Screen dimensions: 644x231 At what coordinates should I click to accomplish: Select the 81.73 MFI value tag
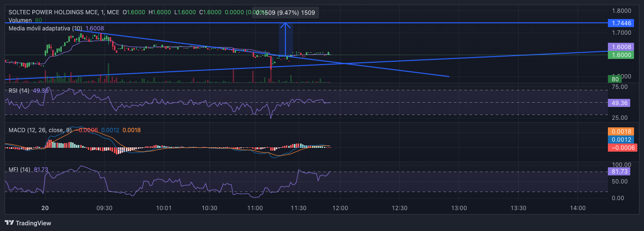[x=619, y=171]
